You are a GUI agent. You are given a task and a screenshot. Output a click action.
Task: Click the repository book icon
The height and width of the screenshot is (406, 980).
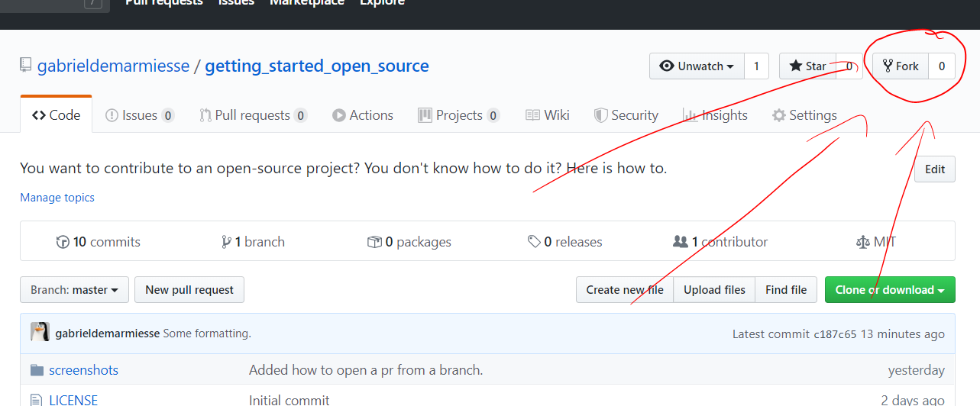coord(26,65)
